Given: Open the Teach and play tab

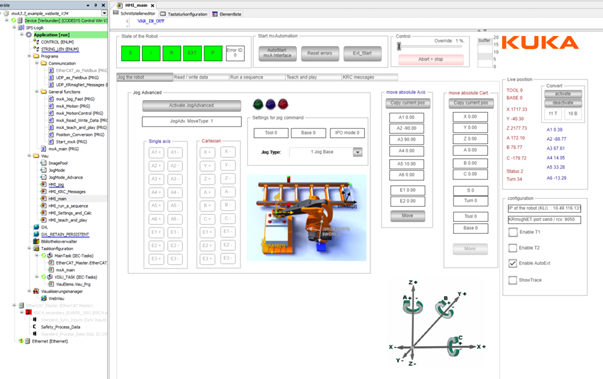Looking at the screenshot, I should [313, 77].
